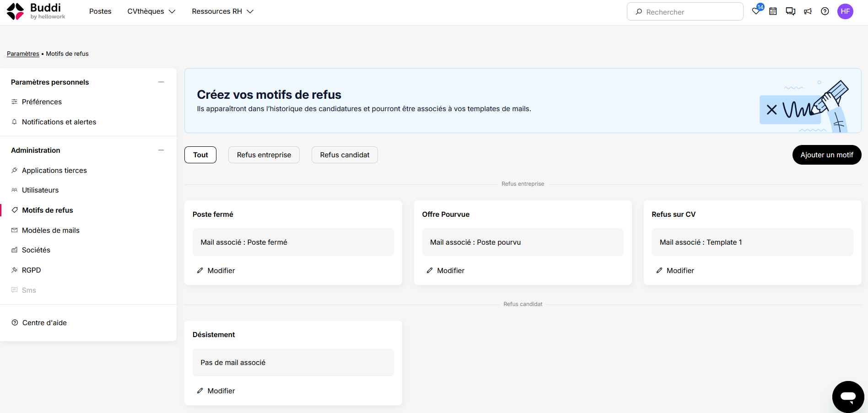The width and height of the screenshot is (868, 413).
Task: Click 'Motifs de refus' breadcrumb text
Action: 67,54
